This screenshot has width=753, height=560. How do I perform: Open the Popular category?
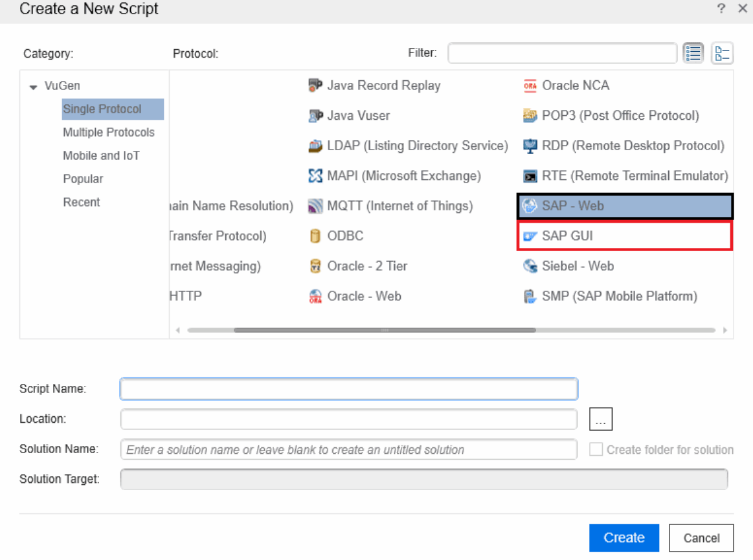(x=83, y=179)
